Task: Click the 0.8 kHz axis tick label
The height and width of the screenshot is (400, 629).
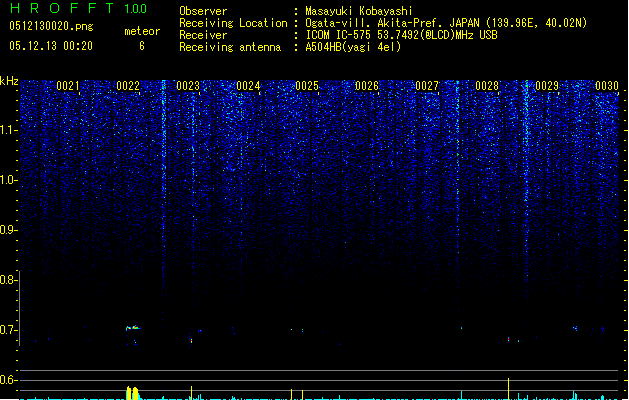Action: click(8, 280)
